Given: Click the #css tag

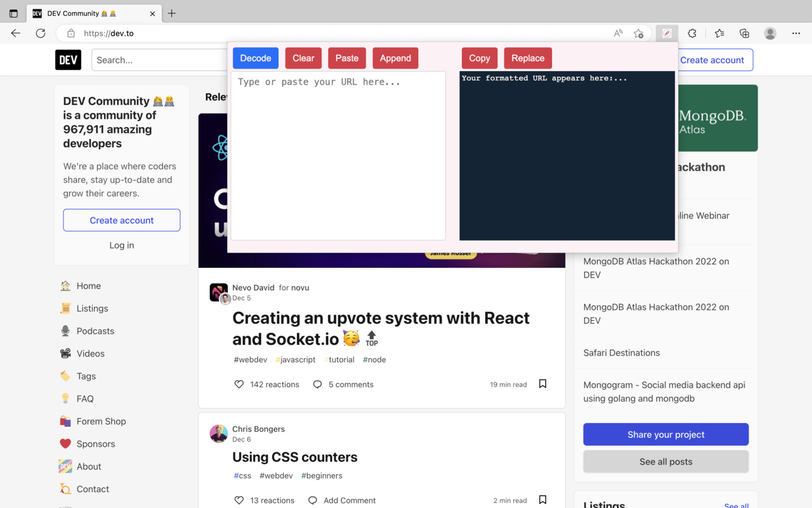Looking at the screenshot, I should point(242,476).
